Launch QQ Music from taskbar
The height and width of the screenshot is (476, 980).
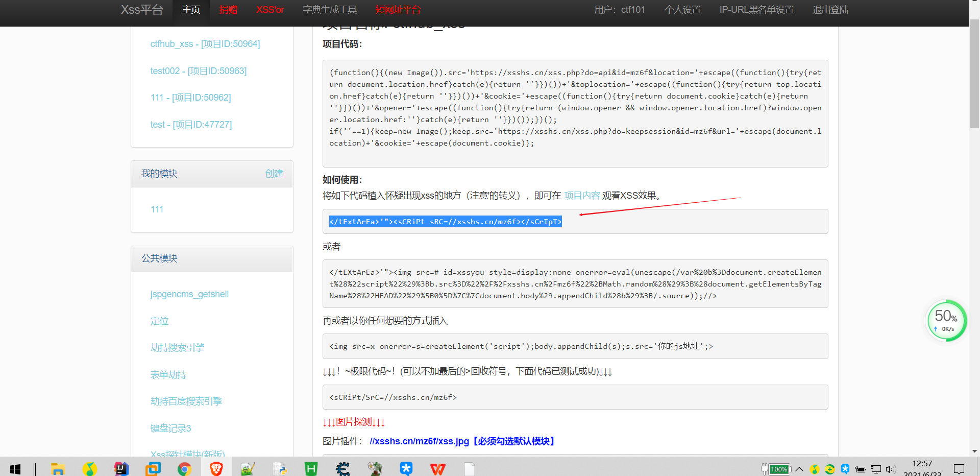[89, 468]
